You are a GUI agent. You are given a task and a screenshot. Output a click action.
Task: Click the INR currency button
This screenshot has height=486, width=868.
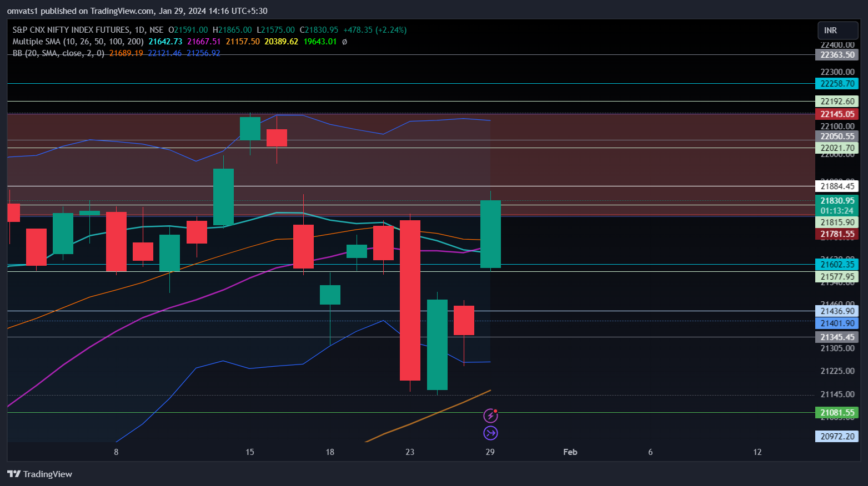(838, 31)
